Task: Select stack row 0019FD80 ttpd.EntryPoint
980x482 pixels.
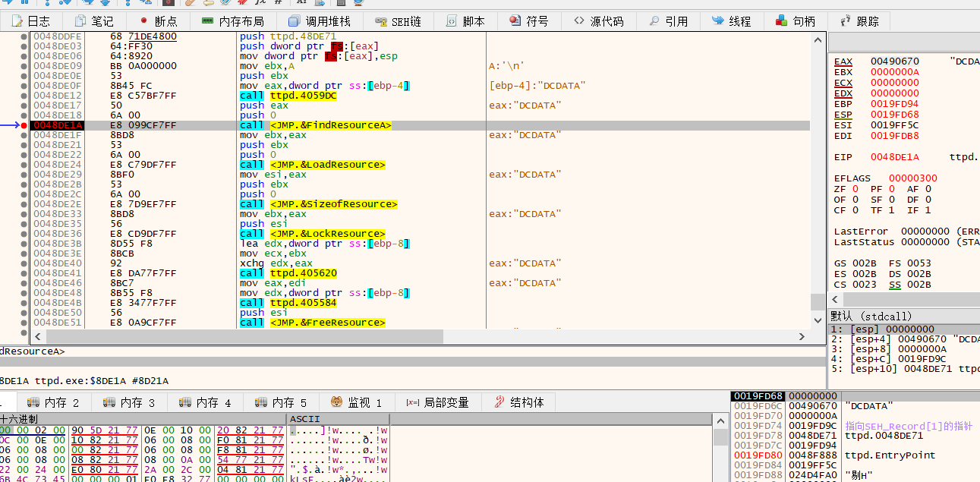Action: tap(855, 455)
